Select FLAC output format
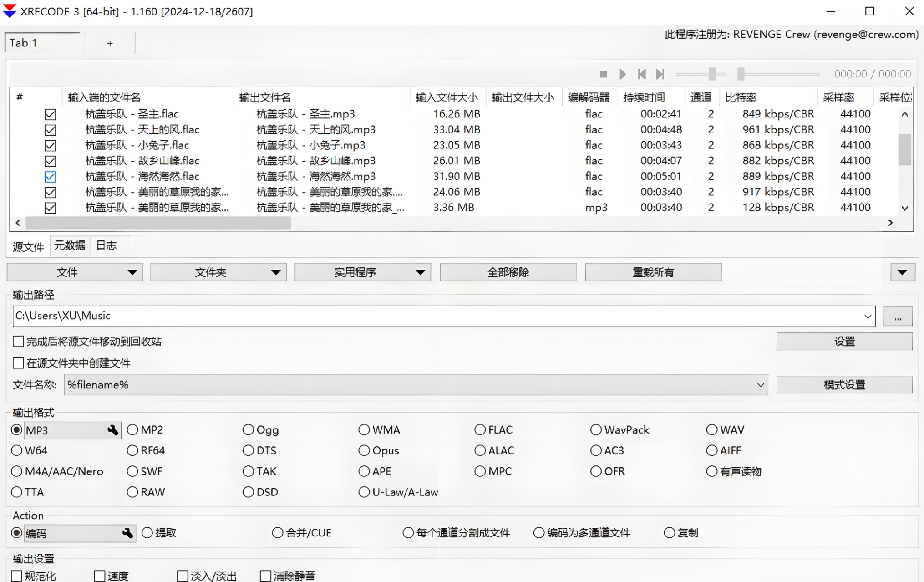This screenshot has height=582, width=924. coord(480,430)
